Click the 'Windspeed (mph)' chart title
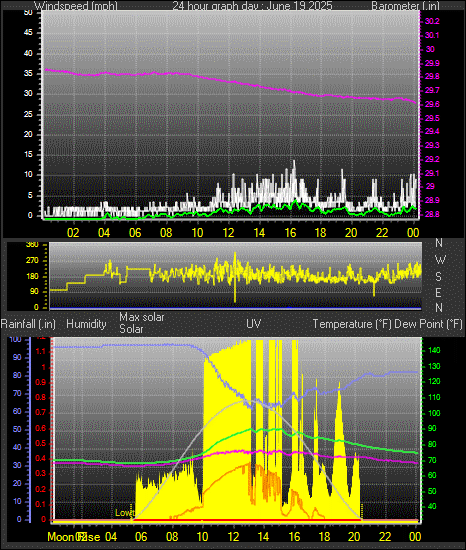This screenshot has width=466, height=550. [76, 6]
